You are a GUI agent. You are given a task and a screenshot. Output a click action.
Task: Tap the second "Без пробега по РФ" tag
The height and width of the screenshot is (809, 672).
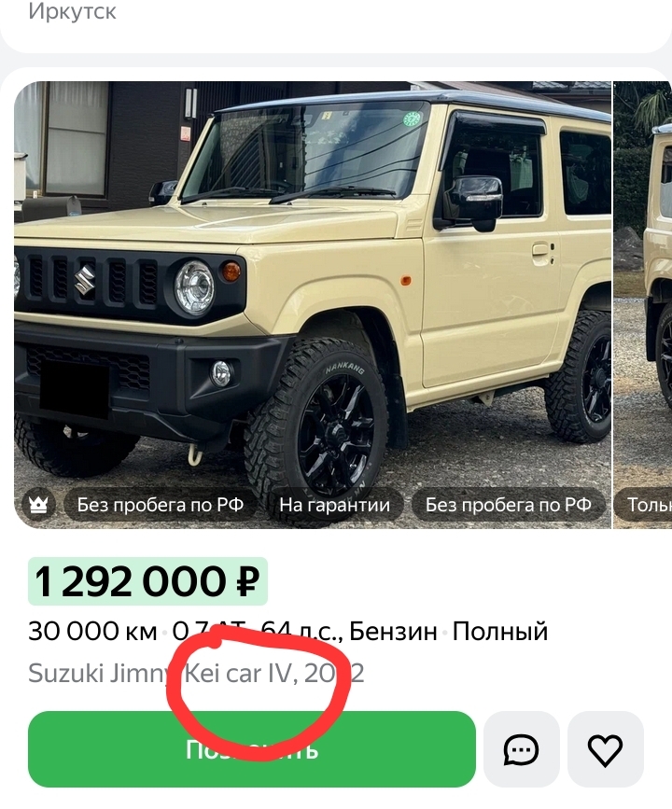509,504
